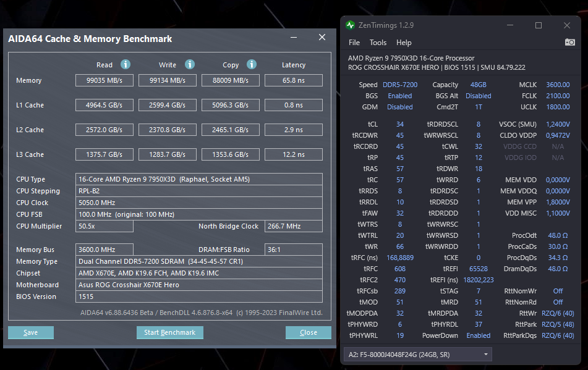Click the Close button in AIDA64

click(x=309, y=332)
